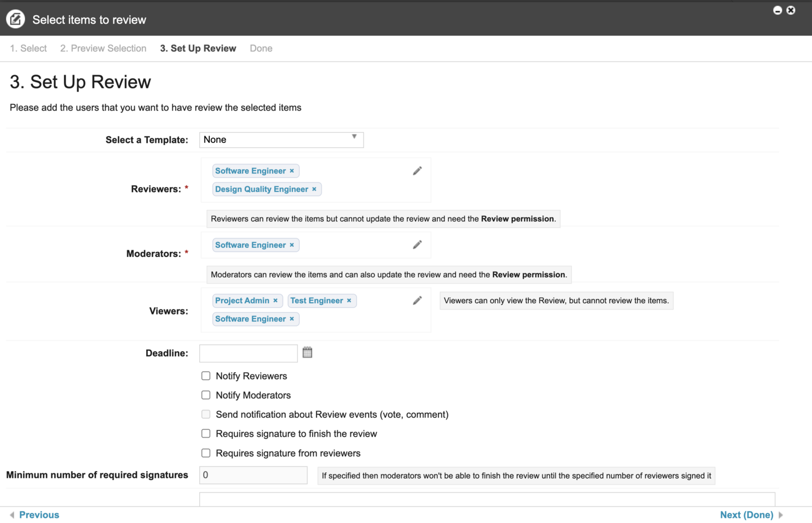Enable the Notify Reviewers checkbox
This screenshot has width=812, height=523.
(206, 376)
